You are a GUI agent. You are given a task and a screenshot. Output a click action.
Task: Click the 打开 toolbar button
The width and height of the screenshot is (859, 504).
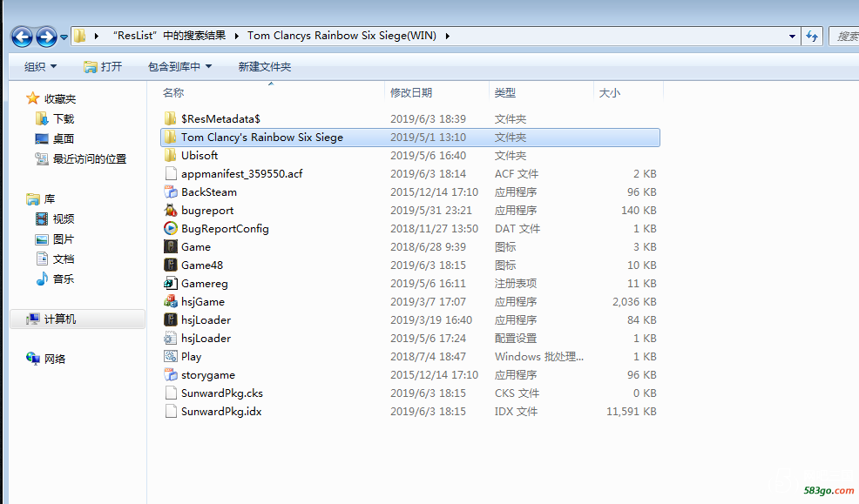(x=103, y=67)
